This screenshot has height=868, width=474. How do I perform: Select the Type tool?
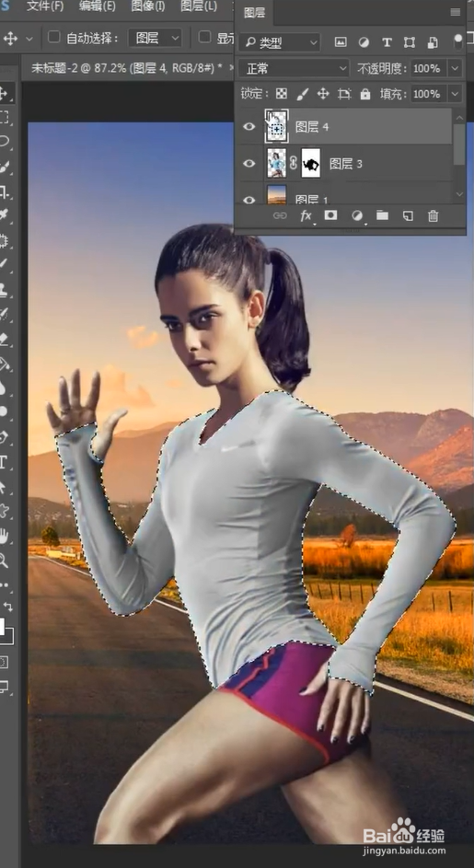click(4, 462)
